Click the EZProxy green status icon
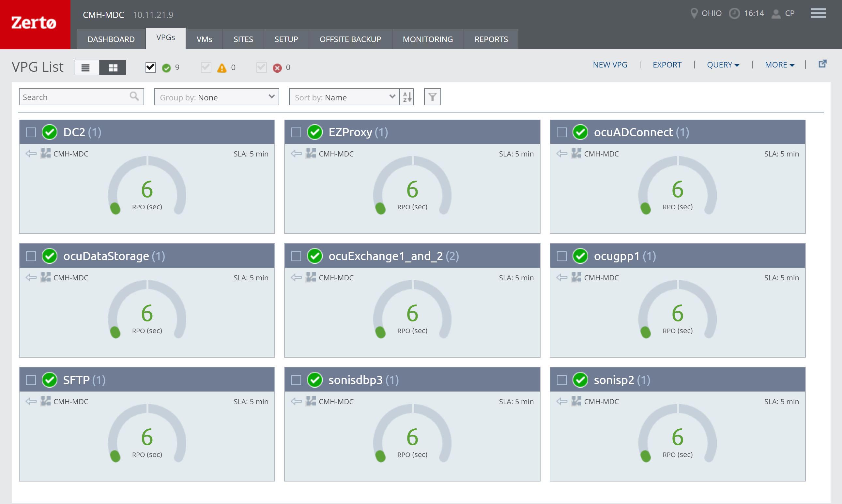 (314, 132)
